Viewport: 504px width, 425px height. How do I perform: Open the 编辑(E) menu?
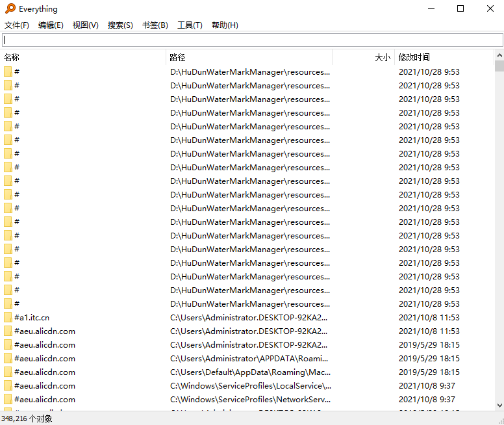coord(51,25)
